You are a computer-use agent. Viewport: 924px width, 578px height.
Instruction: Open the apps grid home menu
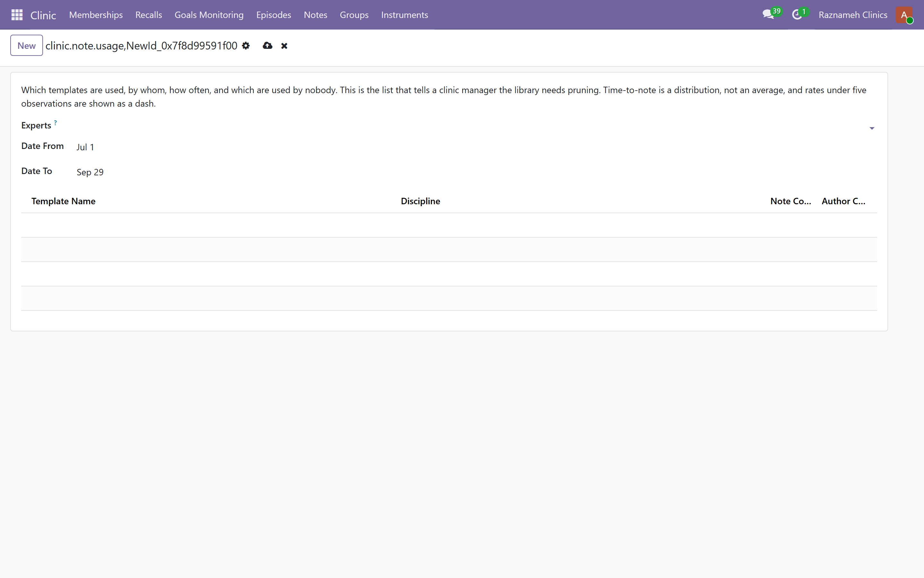click(x=17, y=15)
